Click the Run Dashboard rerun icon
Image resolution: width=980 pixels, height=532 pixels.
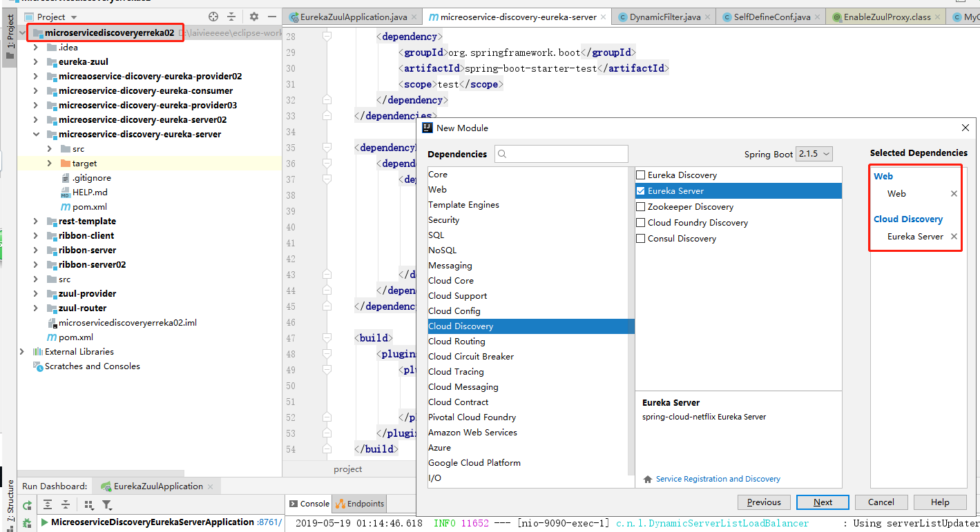(27, 505)
